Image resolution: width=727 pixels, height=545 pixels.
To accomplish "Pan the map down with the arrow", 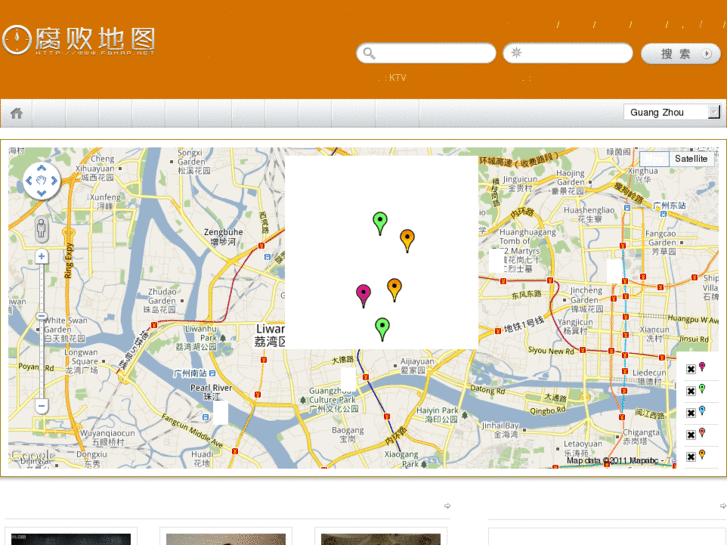I will (x=42, y=193).
